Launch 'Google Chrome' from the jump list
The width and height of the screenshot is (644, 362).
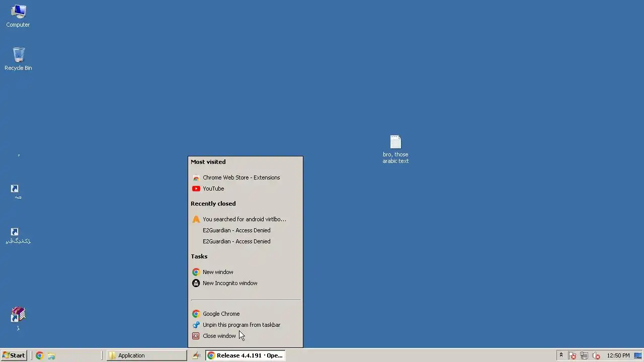[x=246, y=314]
